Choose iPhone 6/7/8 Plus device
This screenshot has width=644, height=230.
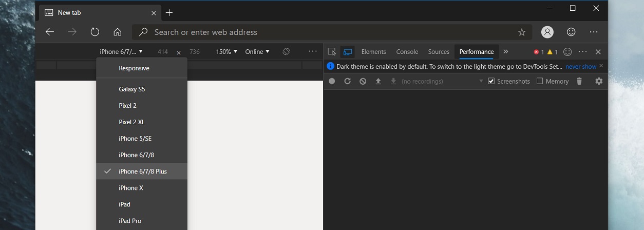click(x=142, y=171)
